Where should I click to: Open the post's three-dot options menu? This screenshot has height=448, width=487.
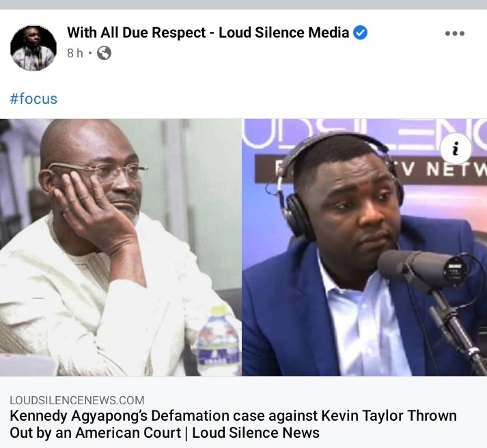coord(454,33)
